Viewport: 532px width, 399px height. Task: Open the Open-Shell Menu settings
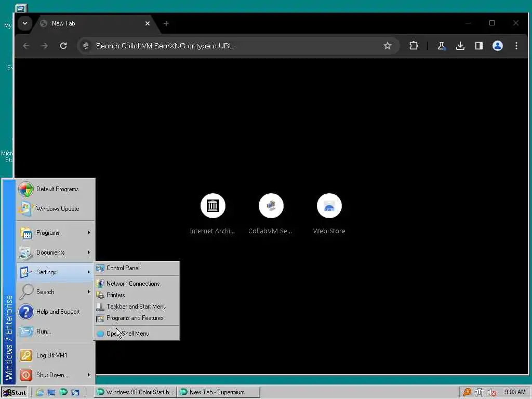click(x=137, y=334)
